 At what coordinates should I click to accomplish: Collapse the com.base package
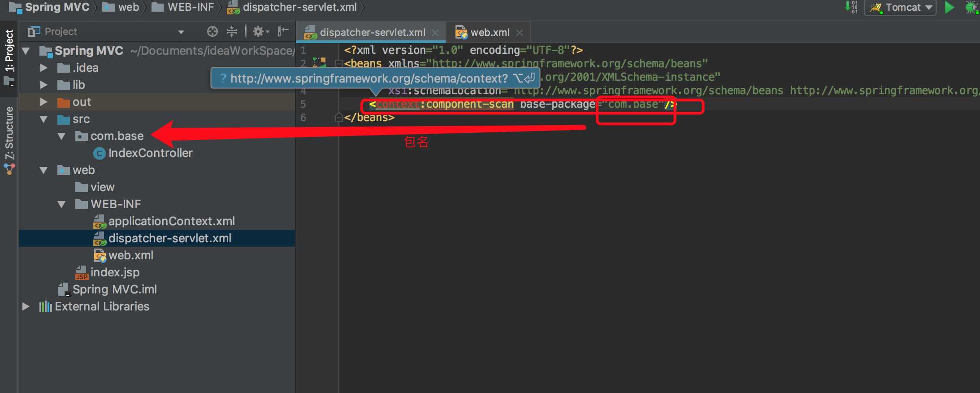[x=61, y=136]
